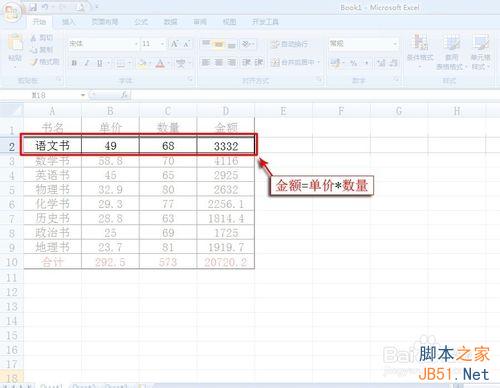Toggle 自动换行 wrap text
The width and height of the screenshot is (500, 388).
coord(290,44)
